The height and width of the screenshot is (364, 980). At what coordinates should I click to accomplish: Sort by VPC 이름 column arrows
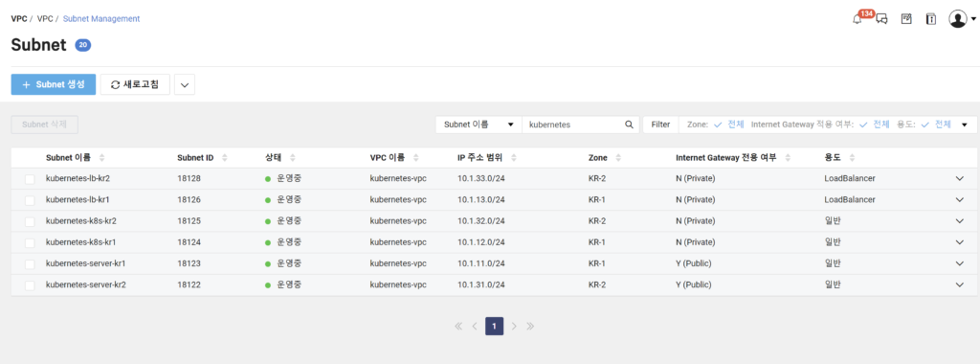pyautogui.click(x=416, y=158)
